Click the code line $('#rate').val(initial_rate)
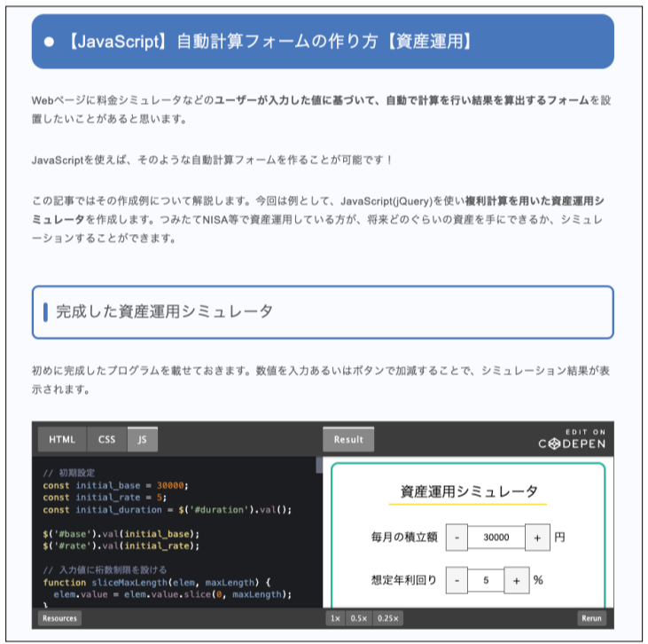This screenshot has width=648, height=644. 121,546
